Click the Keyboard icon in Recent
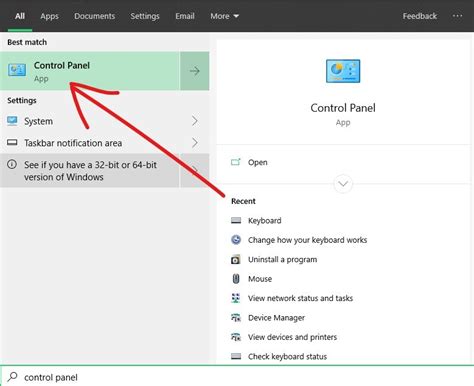Screen dimensions: 474x386 tap(236, 220)
